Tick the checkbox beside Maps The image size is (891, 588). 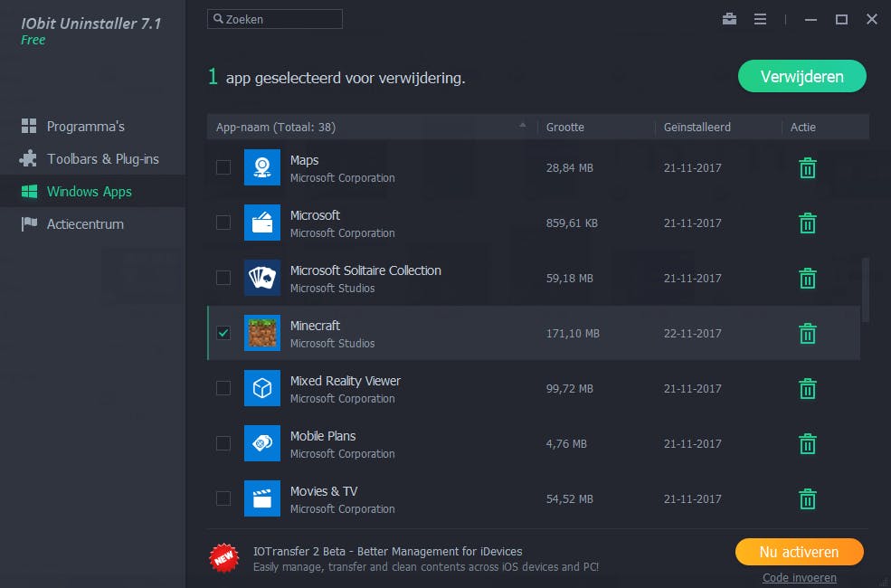coord(223,167)
